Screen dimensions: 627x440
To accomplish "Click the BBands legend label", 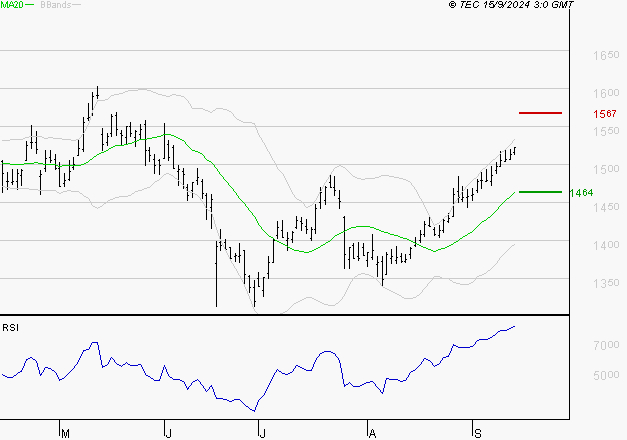I will click(x=56, y=5).
